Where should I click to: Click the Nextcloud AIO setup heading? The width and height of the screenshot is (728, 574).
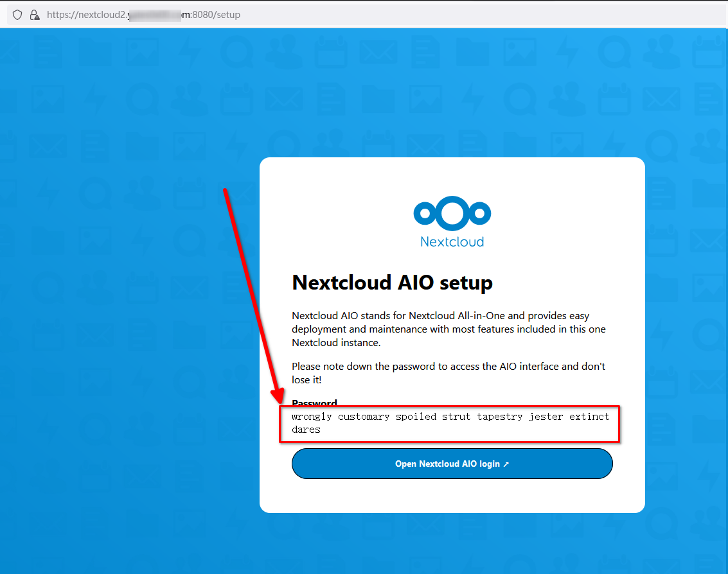click(x=392, y=283)
